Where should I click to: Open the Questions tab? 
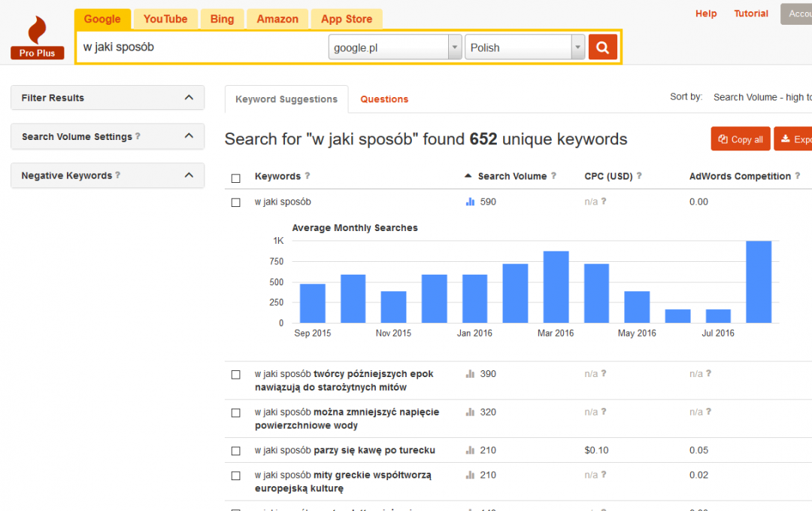[384, 99]
